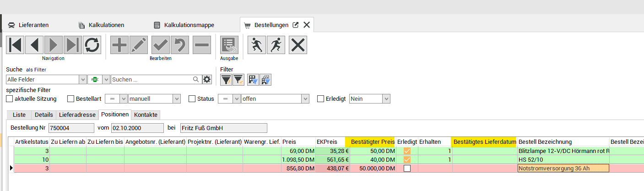Click the Bestell Bezeichnung column header
This screenshot has height=191, width=644.
(563, 142)
